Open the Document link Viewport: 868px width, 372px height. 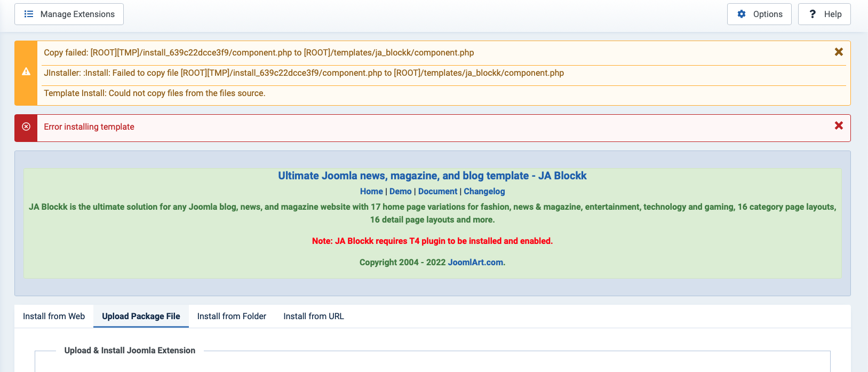(437, 191)
